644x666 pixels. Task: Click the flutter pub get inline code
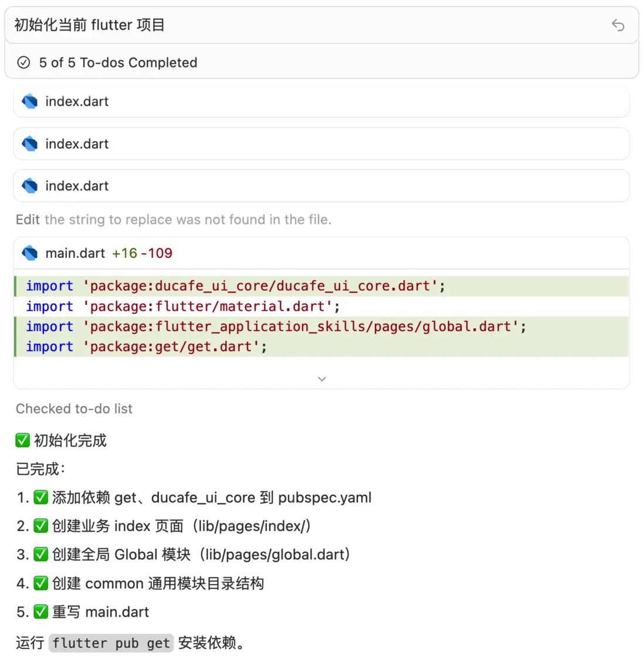(111, 643)
